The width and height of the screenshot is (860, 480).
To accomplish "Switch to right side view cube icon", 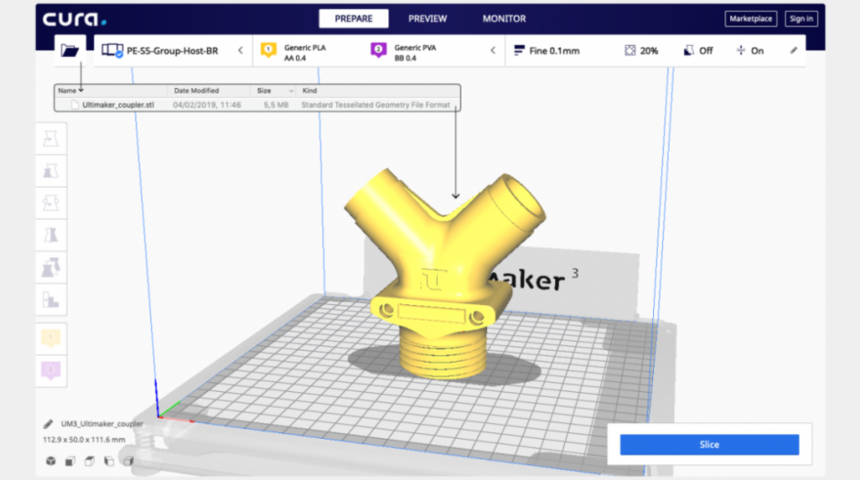I will click(x=128, y=461).
